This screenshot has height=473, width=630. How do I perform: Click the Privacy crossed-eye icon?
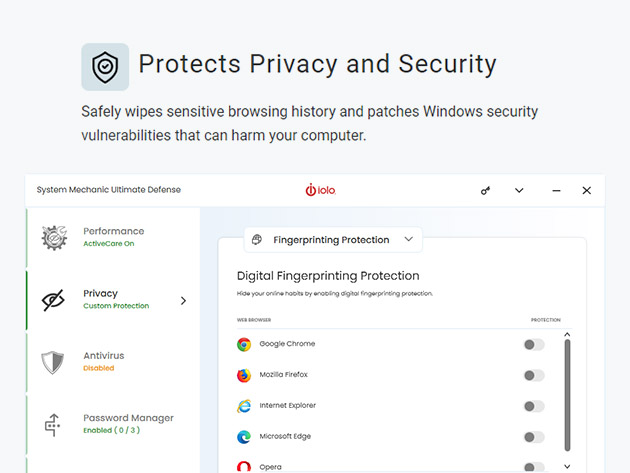(53, 300)
